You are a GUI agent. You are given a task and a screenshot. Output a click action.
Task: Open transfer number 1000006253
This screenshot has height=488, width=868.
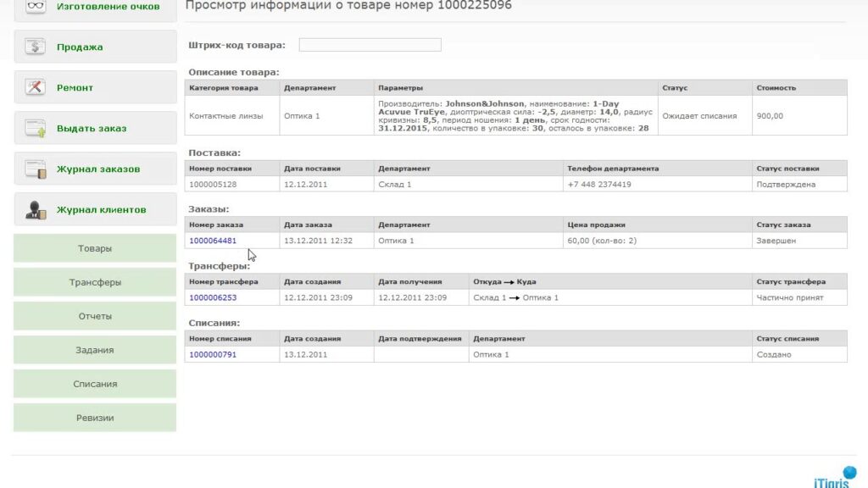pos(213,297)
